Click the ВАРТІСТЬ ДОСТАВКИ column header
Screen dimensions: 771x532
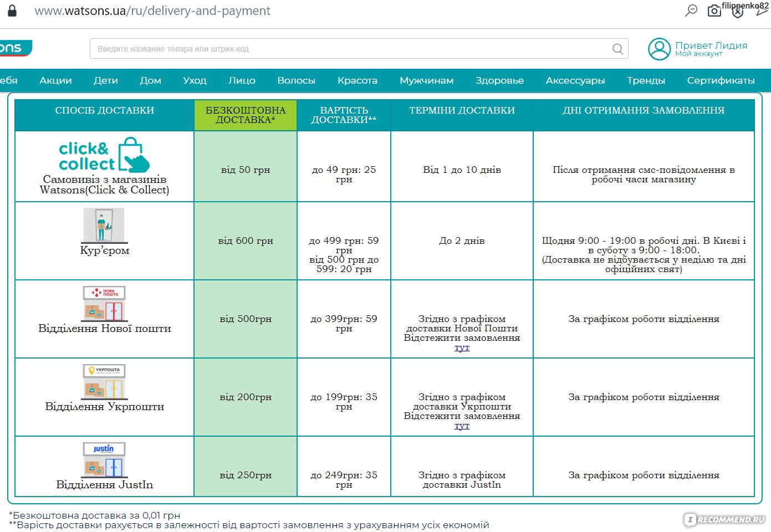click(x=344, y=115)
